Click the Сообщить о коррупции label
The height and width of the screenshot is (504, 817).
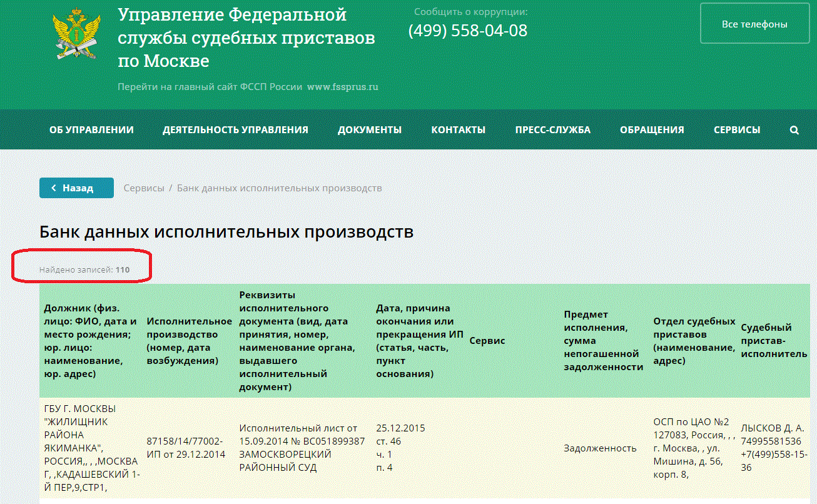pyautogui.click(x=471, y=12)
